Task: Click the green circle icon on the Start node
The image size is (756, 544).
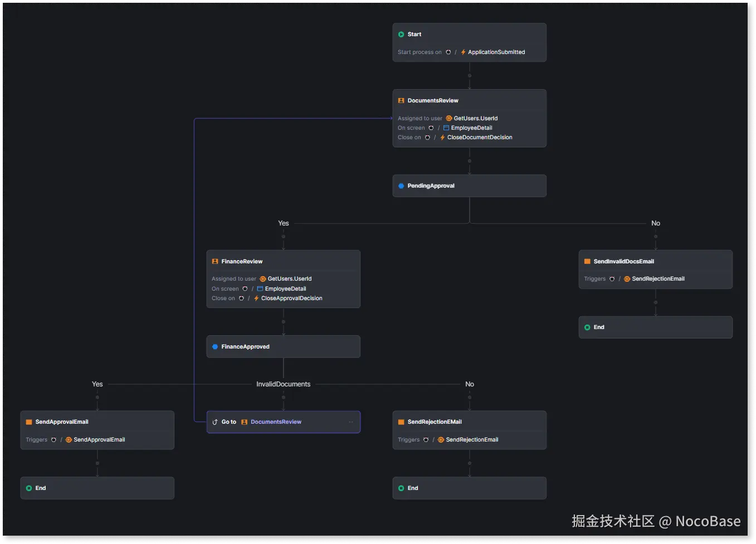Action: coord(401,34)
